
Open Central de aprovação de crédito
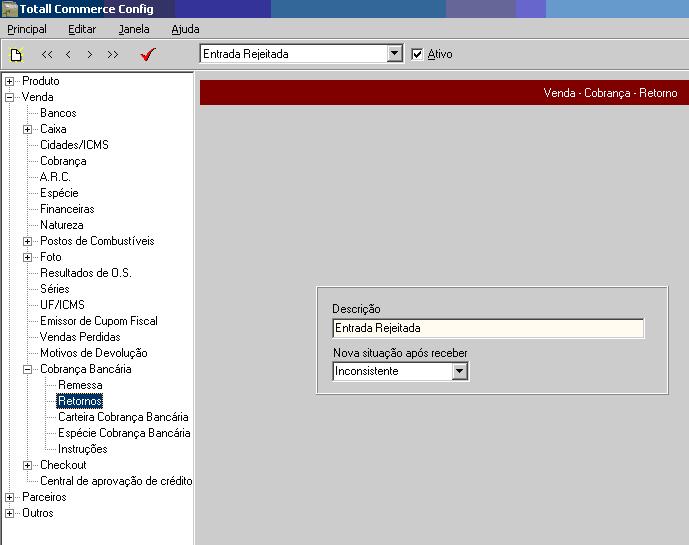point(116,481)
